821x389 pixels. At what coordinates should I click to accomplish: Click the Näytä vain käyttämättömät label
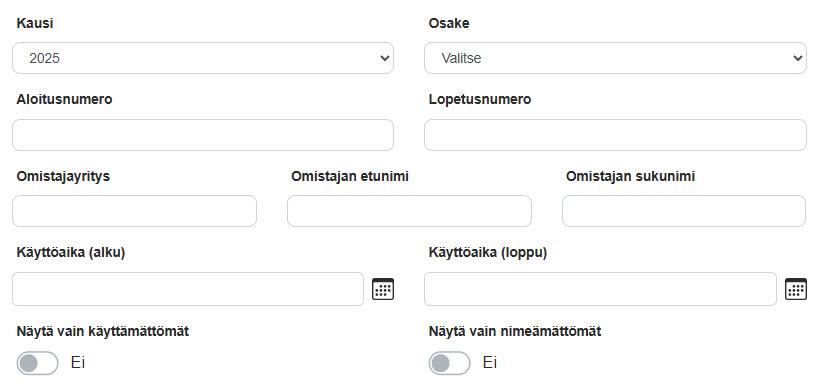click(103, 331)
